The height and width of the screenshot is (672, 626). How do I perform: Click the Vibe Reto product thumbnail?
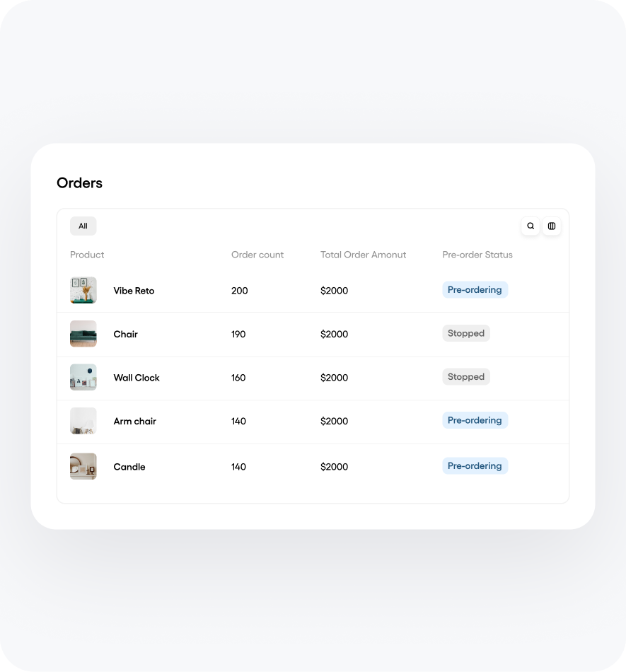coord(83,290)
